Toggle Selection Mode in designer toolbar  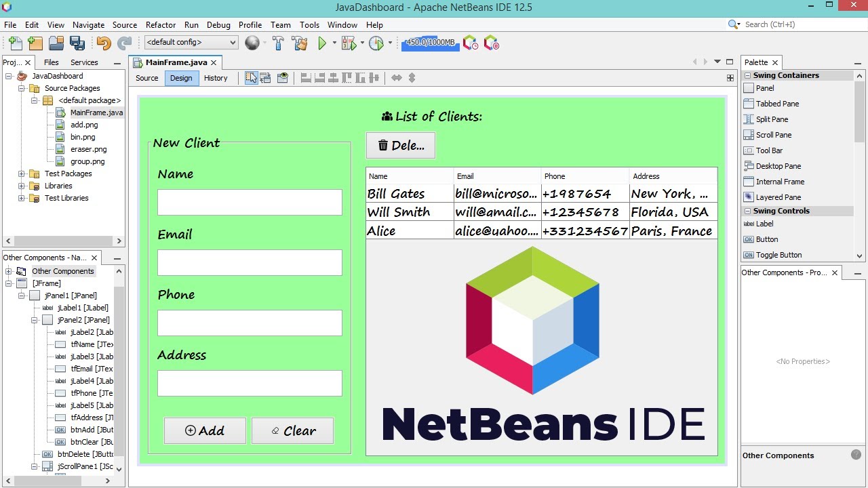(251, 78)
